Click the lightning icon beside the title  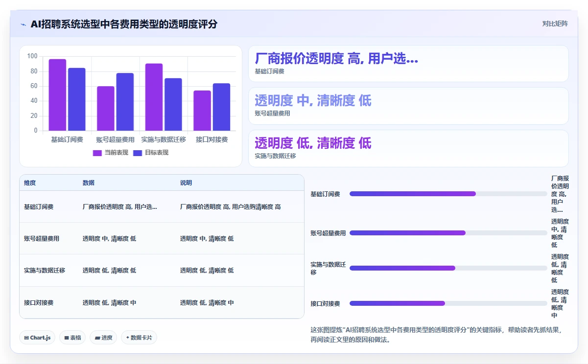24,24
